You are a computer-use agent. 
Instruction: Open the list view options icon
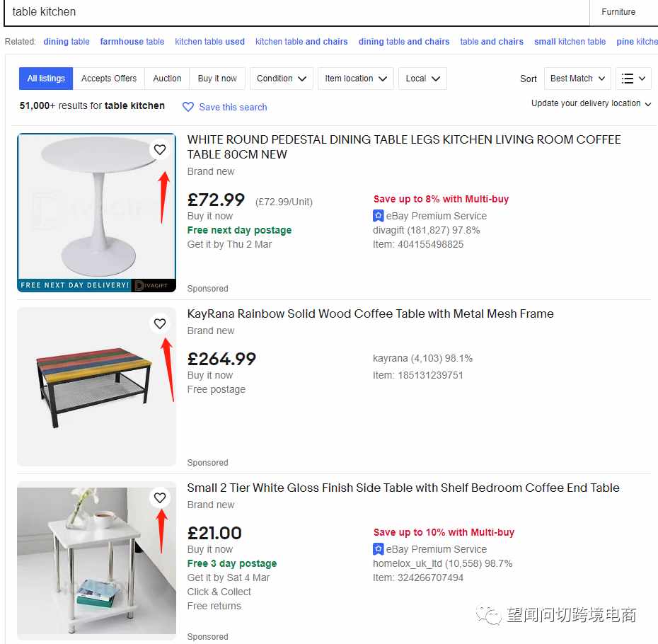pos(633,79)
